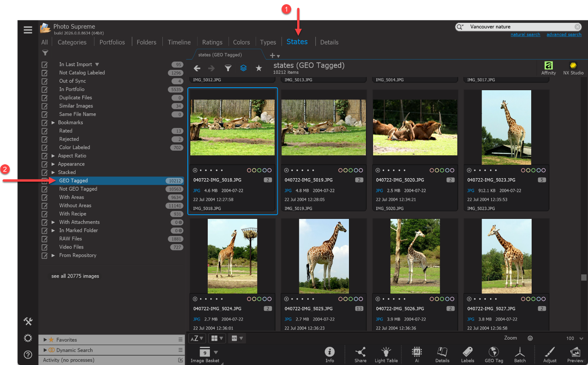Viewport: 588px width, 365px height.
Task: Open the GEO Tag panel
Action: click(x=494, y=354)
